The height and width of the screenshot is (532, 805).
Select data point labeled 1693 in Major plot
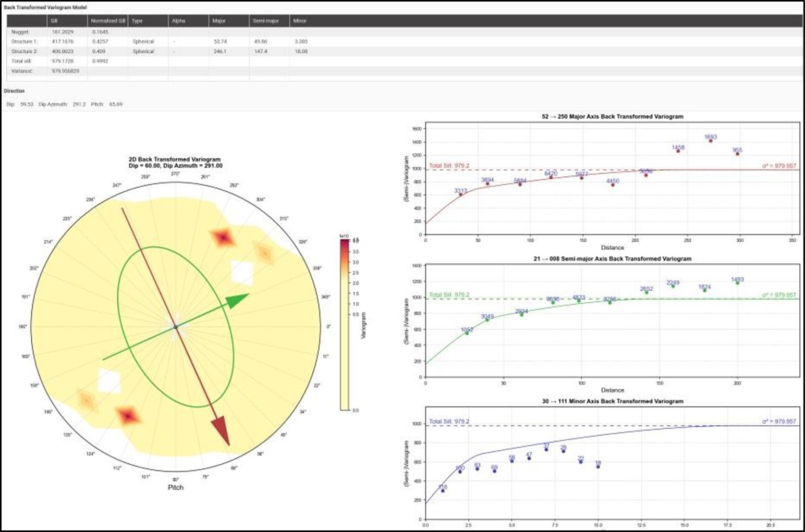pos(711,141)
